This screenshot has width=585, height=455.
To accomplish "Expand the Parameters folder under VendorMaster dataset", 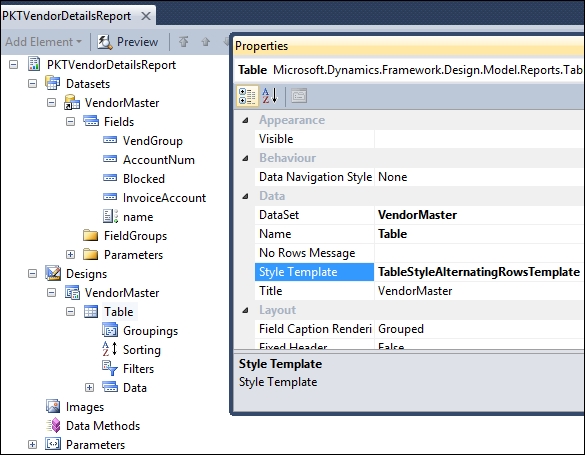I will [70, 255].
